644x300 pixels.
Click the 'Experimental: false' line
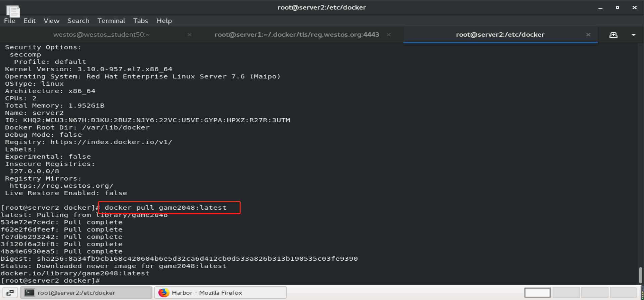click(x=48, y=157)
